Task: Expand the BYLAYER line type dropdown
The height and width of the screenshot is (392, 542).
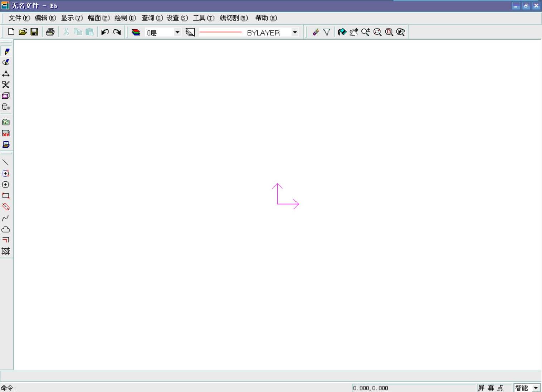Action: coord(295,32)
